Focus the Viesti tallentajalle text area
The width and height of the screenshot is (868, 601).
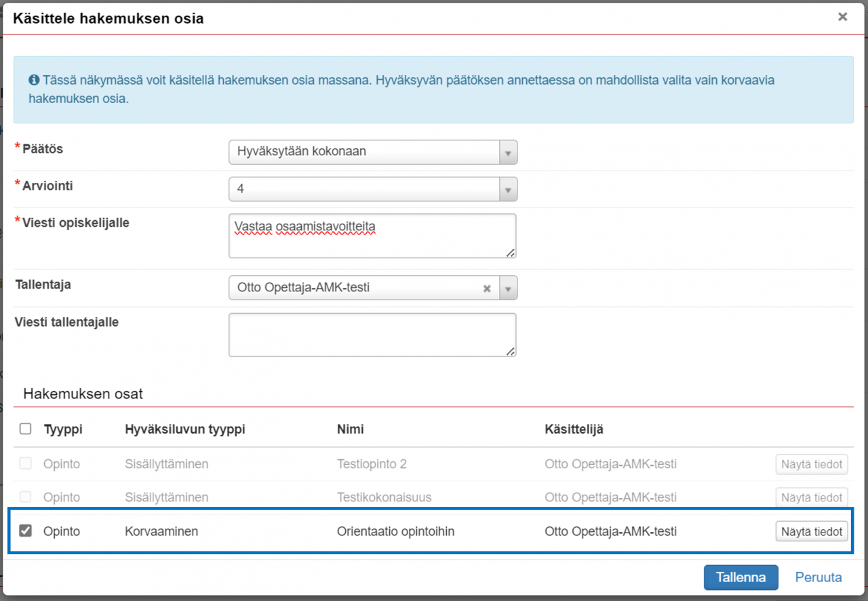coord(372,335)
